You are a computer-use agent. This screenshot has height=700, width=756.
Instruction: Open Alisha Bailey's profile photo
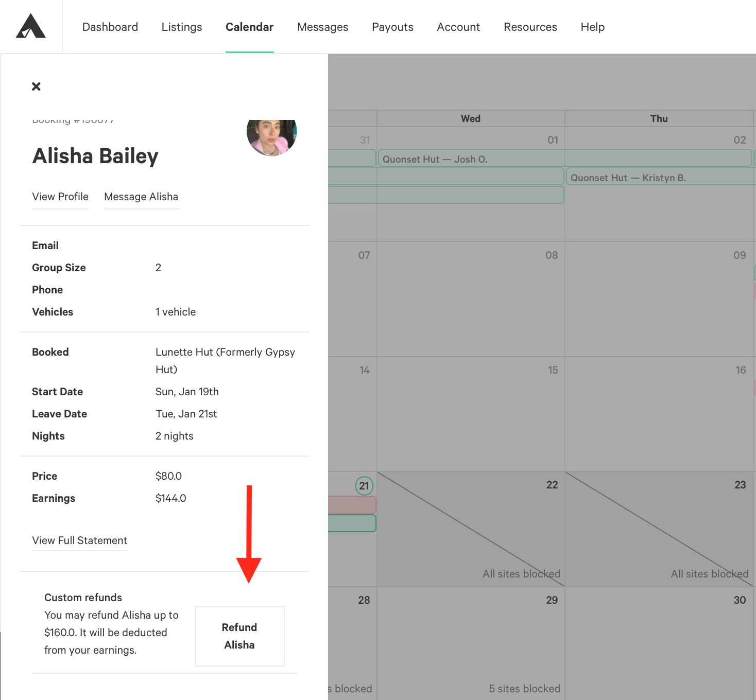coord(271,136)
